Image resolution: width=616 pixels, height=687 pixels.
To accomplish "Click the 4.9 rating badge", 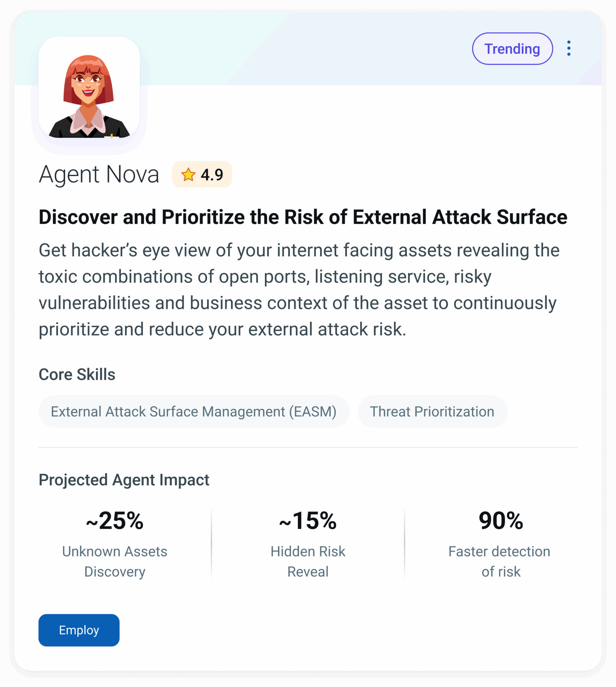I will click(x=202, y=174).
